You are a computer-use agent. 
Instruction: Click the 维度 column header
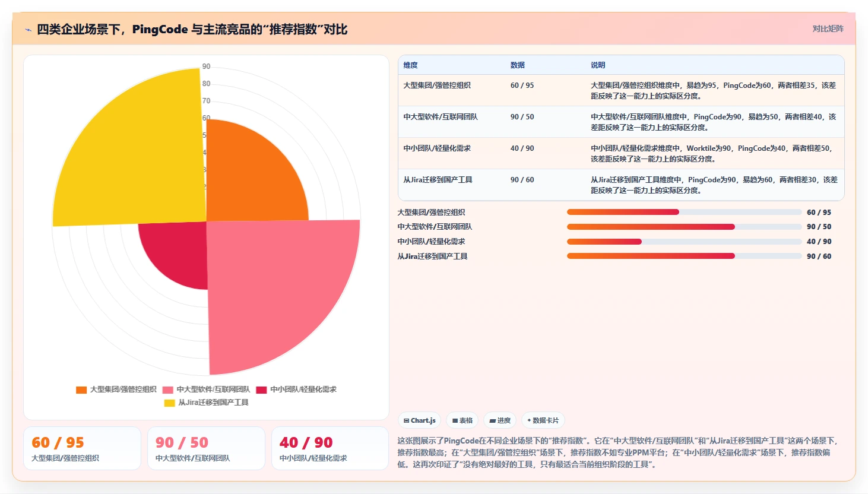(411, 65)
